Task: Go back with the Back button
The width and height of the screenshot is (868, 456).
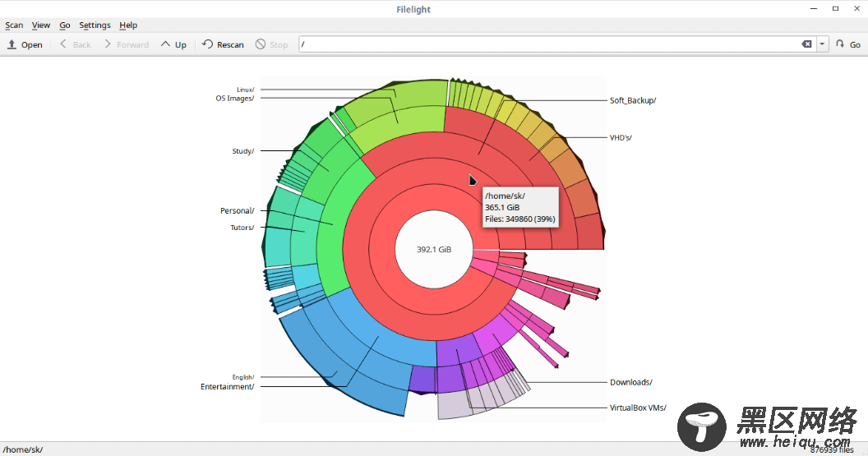Action: [75, 44]
